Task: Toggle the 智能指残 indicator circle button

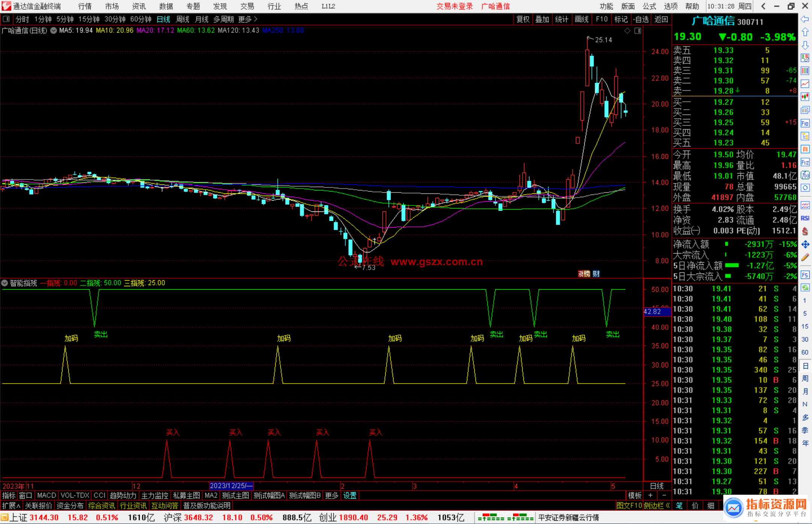Action: coord(5,283)
